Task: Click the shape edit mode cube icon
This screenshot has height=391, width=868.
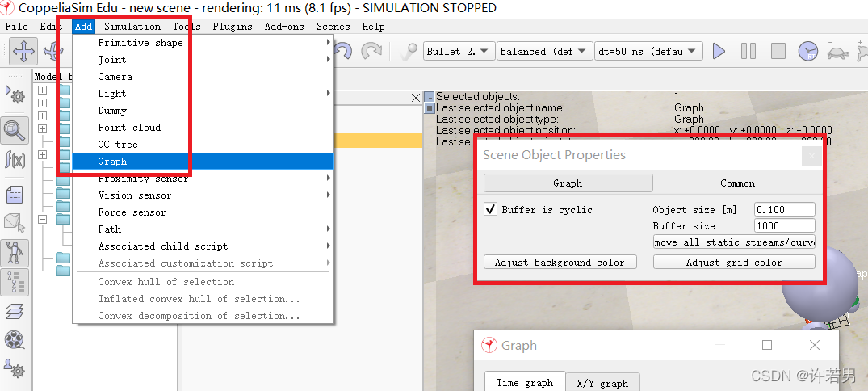Action: [15, 223]
